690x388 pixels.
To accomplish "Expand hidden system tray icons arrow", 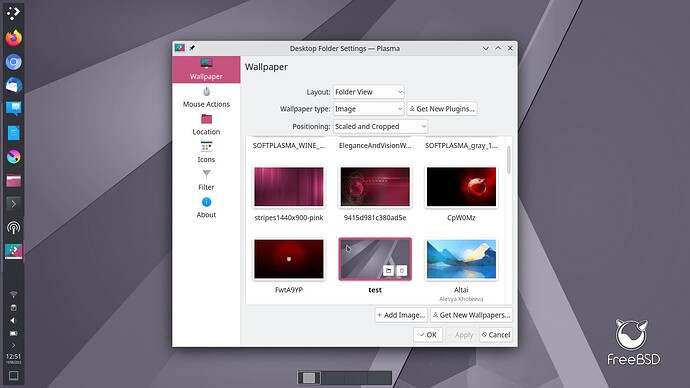I will [14, 345].
